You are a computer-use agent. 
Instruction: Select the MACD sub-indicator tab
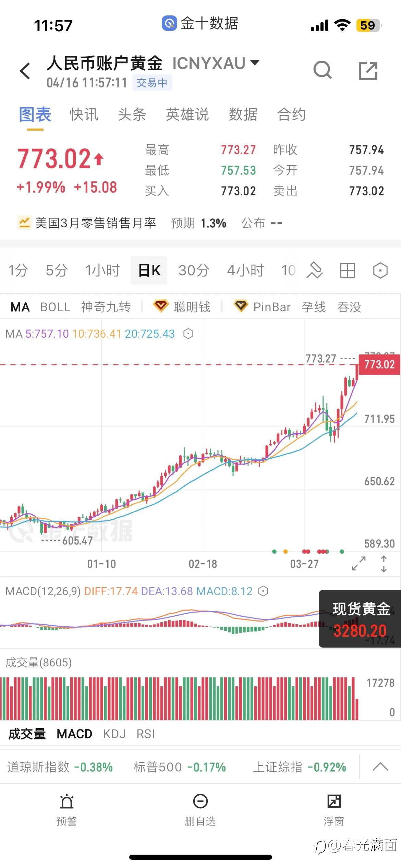point(74,734)
